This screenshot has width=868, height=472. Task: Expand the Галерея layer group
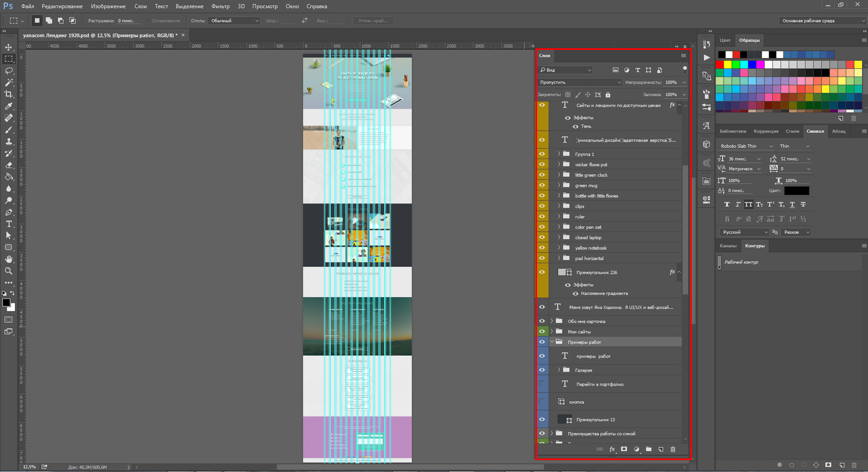[559, 370]
